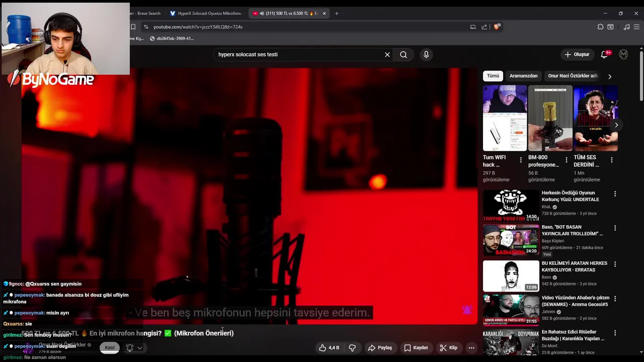Open the 12:06 ERRATAS video thumbnail

click(511, 276)
